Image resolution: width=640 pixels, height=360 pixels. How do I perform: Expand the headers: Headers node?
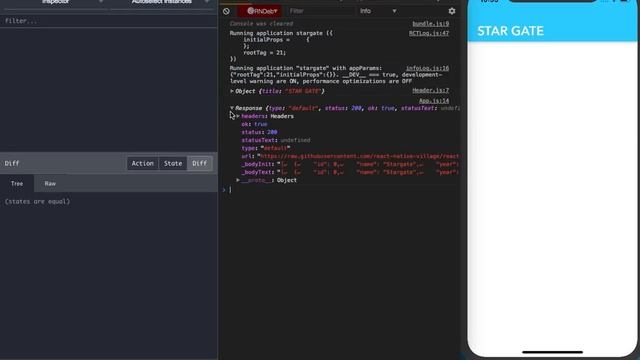(238, 116)
